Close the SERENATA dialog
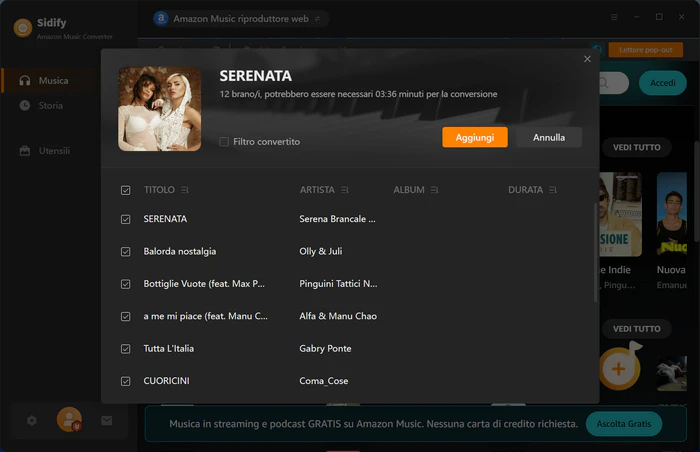This screenshot has height=452, width=700. point(588,59)
